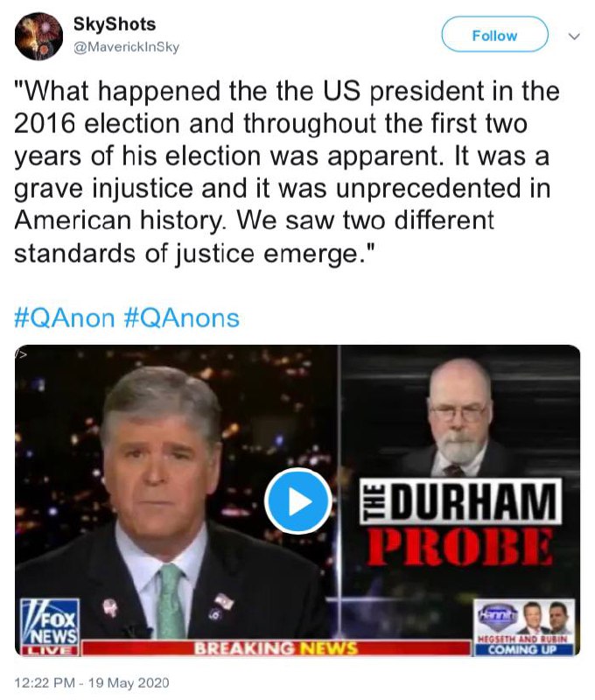The height and width of the screenshot is (700, 595).
Task: Open the tweet options chevron menu
Action: pyautogui.click(x=574, y=36)
